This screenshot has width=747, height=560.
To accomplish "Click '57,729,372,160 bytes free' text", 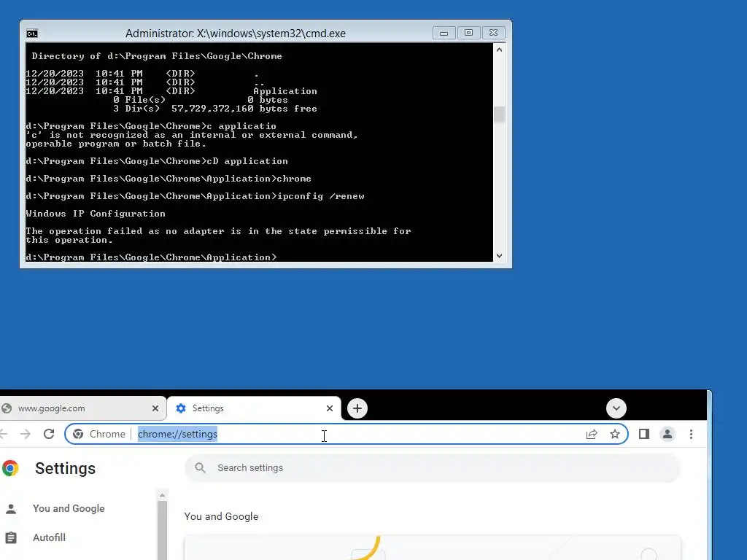I will [x=244, y=109].
